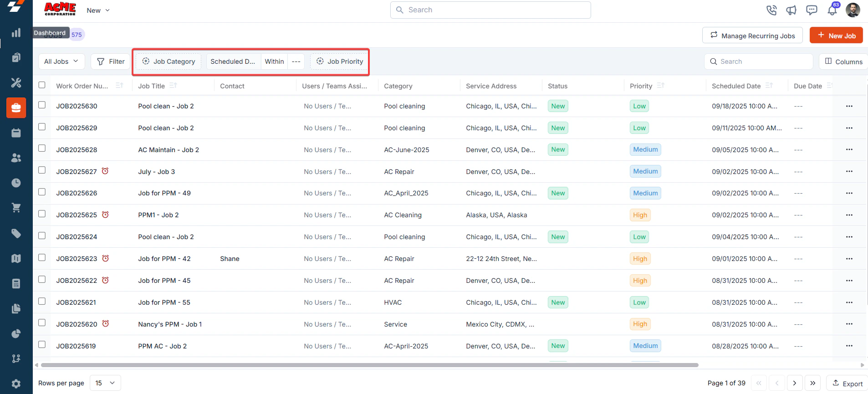
Task: Open the Filter button
Action: click(111, 61)
